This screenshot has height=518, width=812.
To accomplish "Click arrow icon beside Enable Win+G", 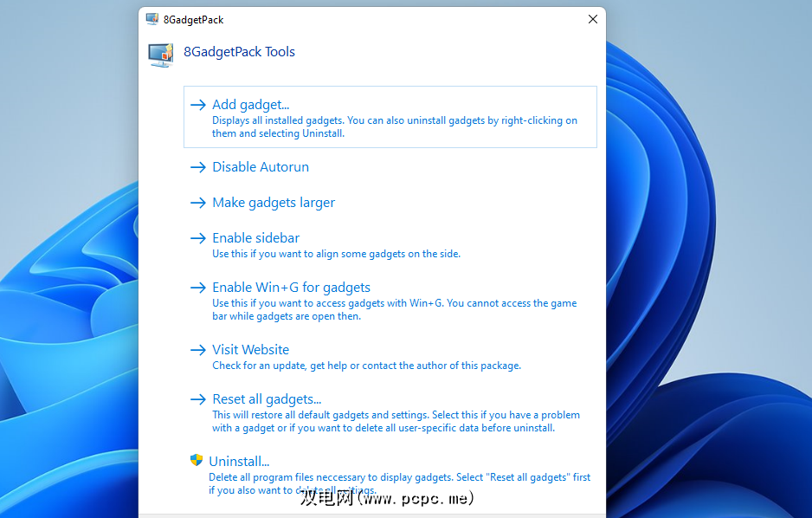I will tap(198, 288).
